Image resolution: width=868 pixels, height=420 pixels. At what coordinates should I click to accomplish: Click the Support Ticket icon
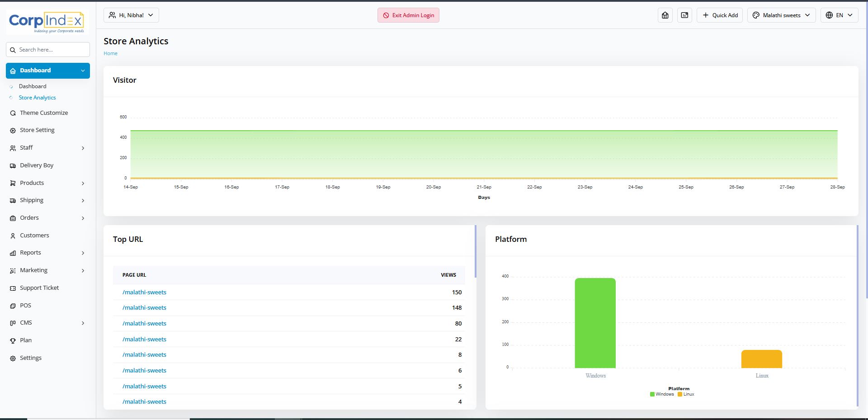click(13, 288)
